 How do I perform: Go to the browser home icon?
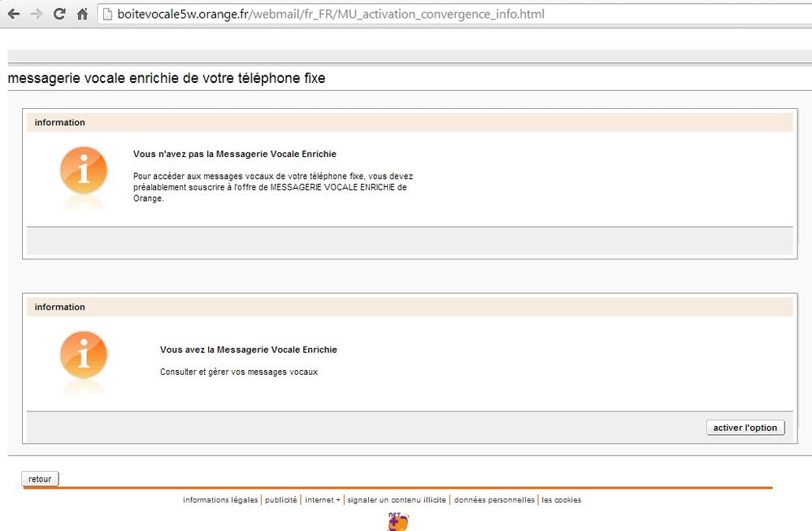pyautogui.click(x=82, y=14)
